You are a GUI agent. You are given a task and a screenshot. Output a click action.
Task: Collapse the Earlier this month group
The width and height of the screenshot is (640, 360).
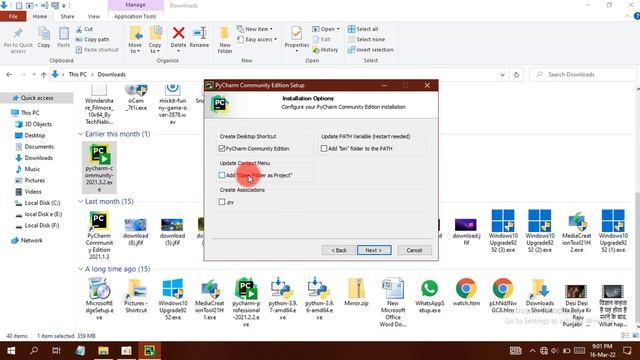(80, 134)
